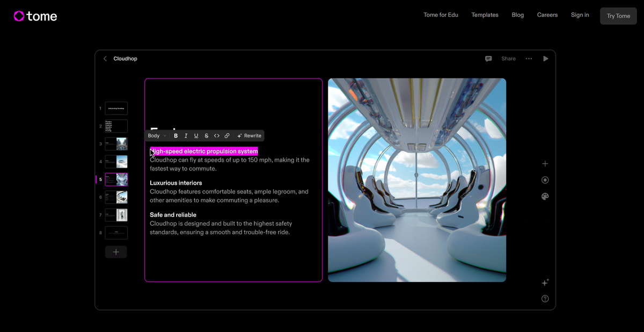Open the Body text style dropdown
This screenshot has height=332, width=644.
(157, 136)
